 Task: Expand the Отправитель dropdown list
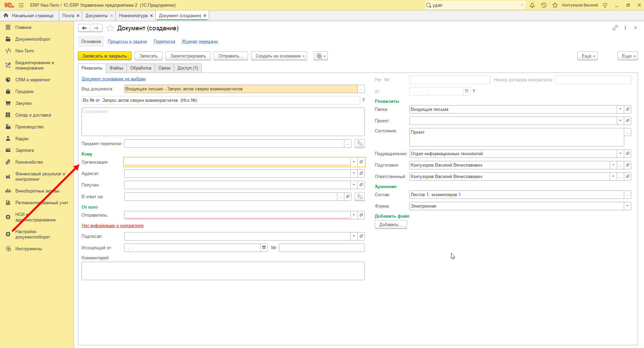tap(354, 215)
